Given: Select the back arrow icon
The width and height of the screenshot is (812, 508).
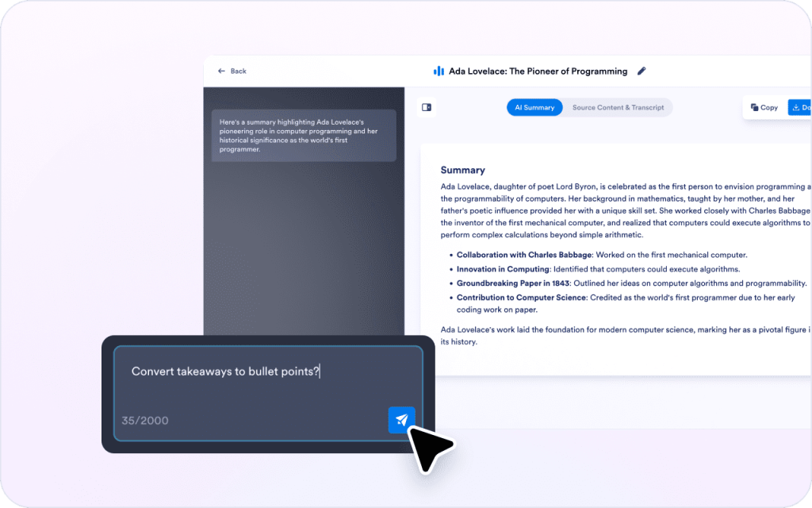Looking at the screenshot, I should (x=220, y=71).
